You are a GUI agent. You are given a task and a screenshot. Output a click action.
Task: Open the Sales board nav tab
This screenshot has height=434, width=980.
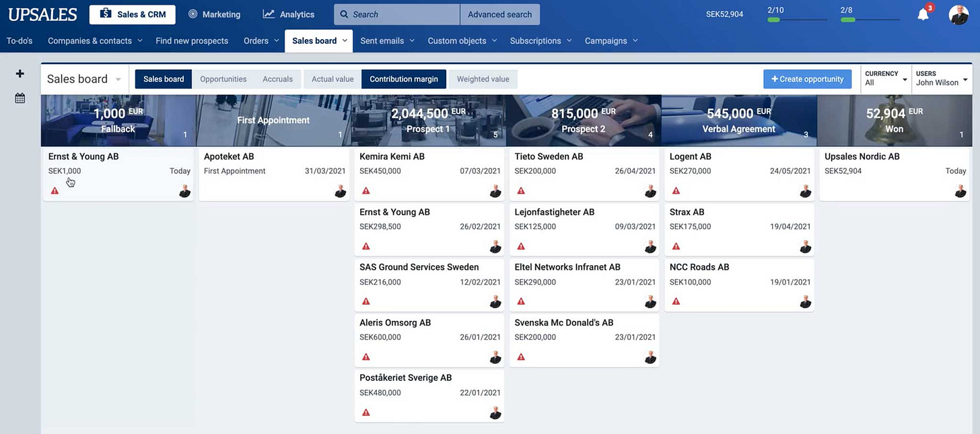click(x=319, y=40)
